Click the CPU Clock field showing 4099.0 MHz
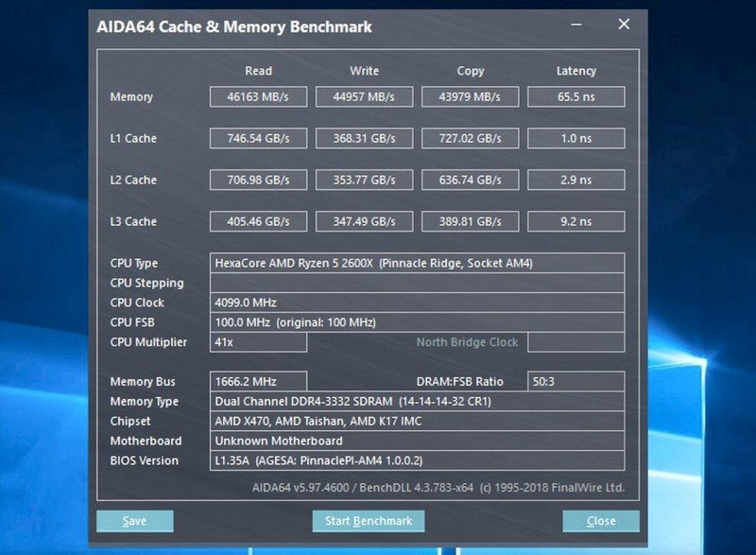 click(x=417, y=303)
